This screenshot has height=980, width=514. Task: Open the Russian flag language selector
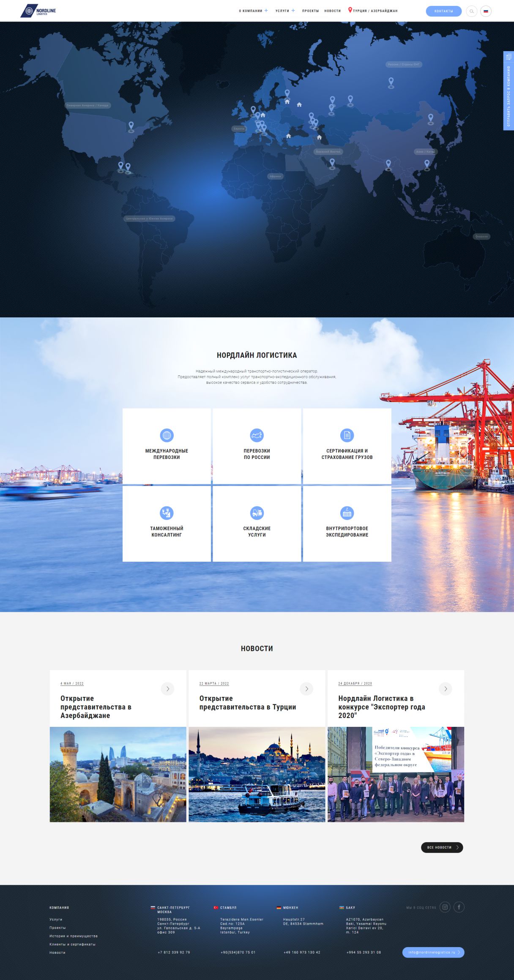coord(486,11)
